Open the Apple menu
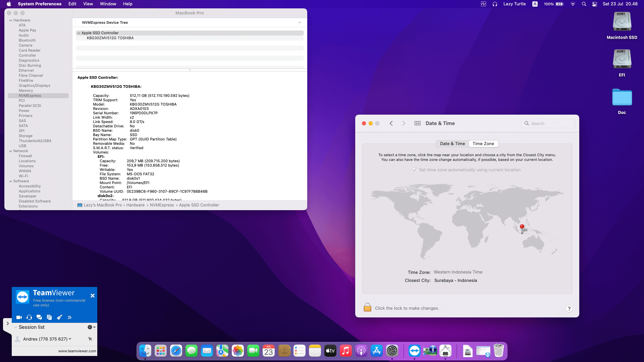 (9, 4)
